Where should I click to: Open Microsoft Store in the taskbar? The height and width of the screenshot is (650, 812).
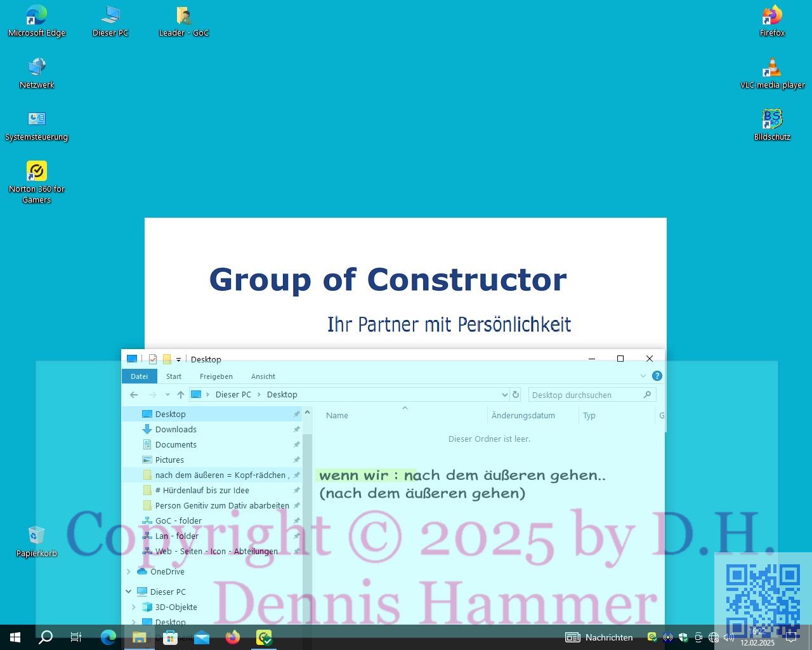coord(170,637)
